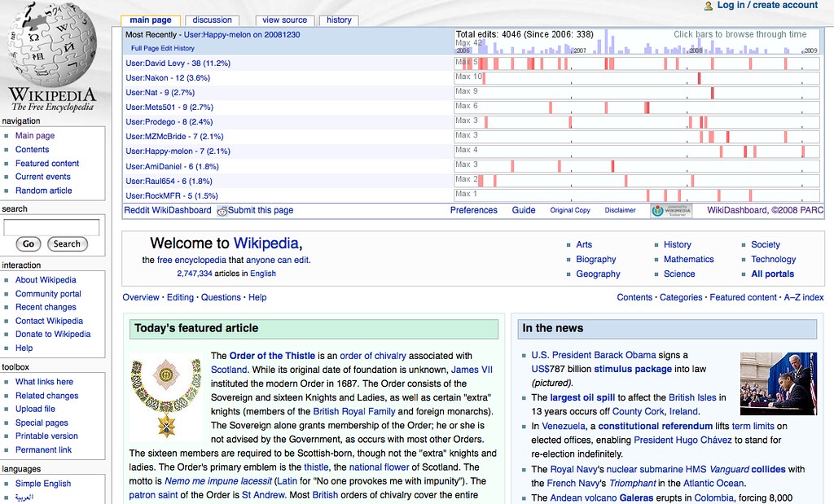Open User:David Levy row link
834x504 pixels.
pos(178,64)
